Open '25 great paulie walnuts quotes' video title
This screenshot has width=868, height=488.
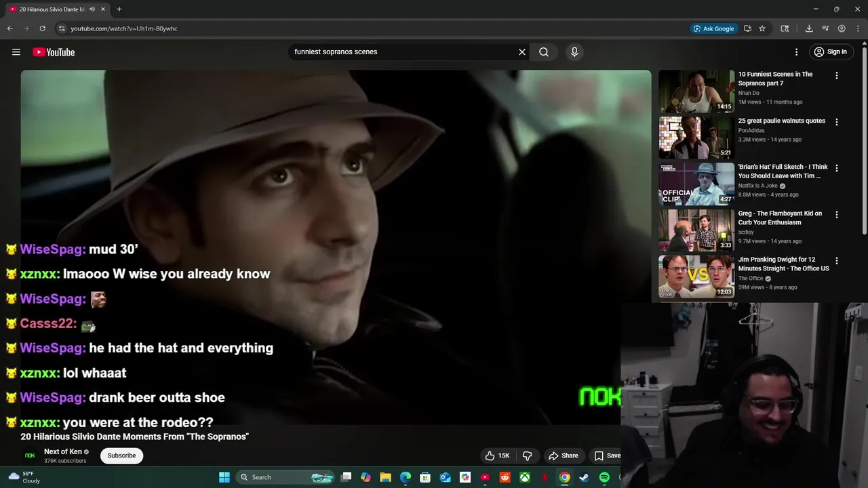coord(782,121)
